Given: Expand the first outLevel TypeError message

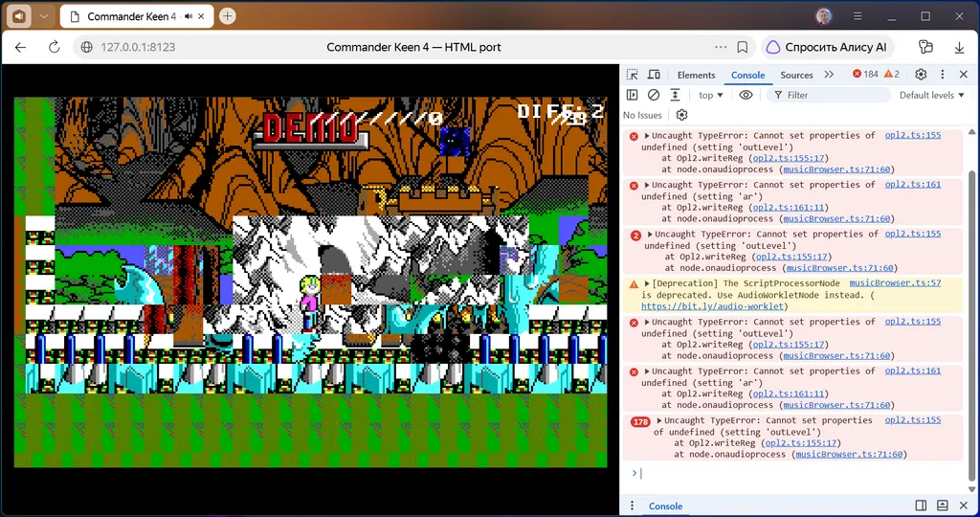Looking at the screenshot, I should tap(647, 136).
